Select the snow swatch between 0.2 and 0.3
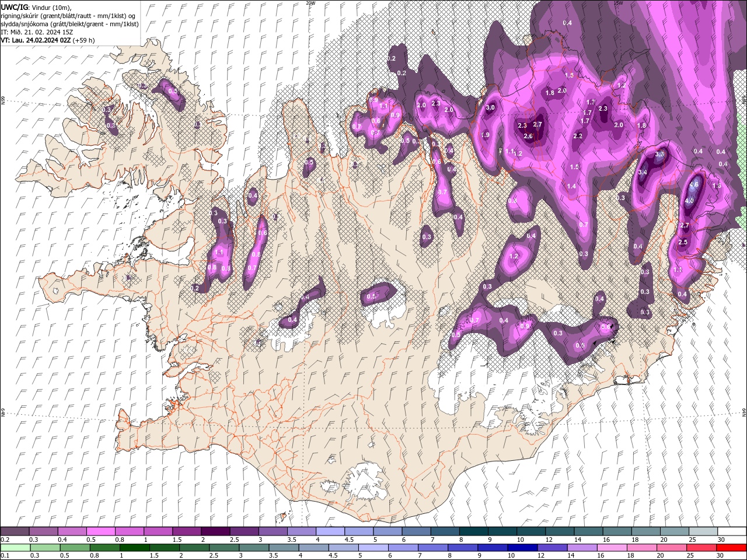This screenshot has height=560, width=747. pos(15,531)
